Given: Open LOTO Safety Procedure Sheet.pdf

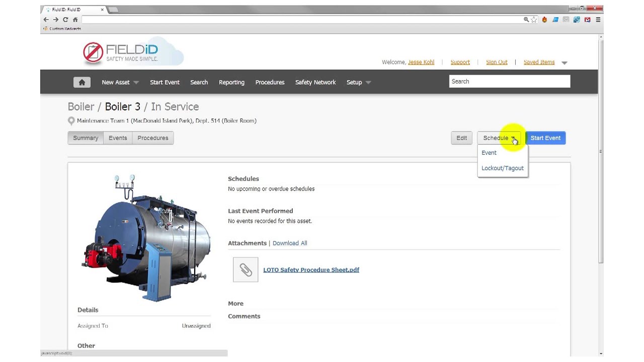Looking at the screenshot, I should pyautogui.click(x=311, y=270).
